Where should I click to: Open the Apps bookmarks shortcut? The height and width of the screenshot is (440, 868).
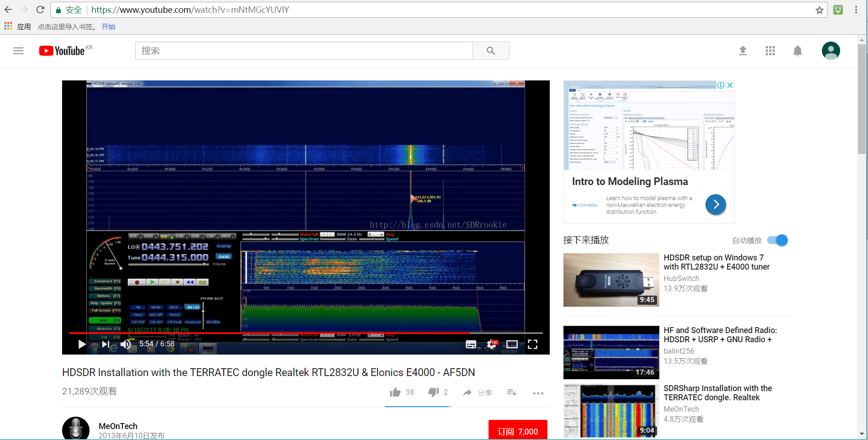click(x=18, y=27)
